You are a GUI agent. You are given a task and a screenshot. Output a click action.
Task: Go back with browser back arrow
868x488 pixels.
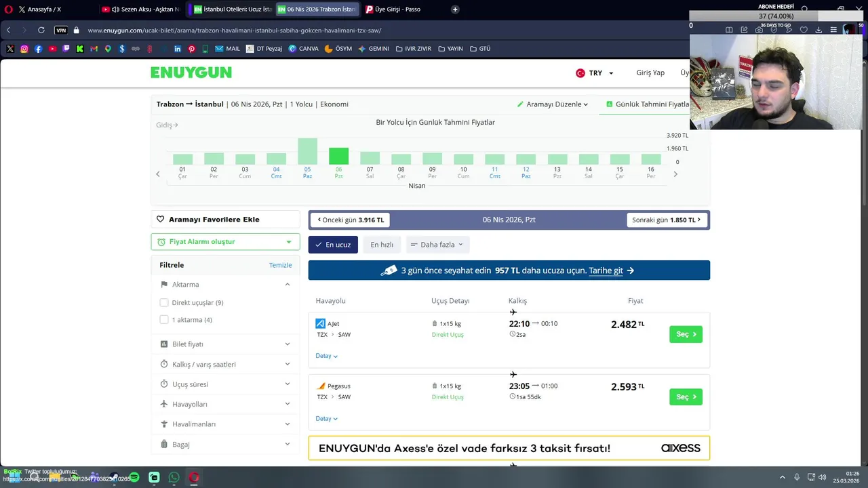point(9,30)
